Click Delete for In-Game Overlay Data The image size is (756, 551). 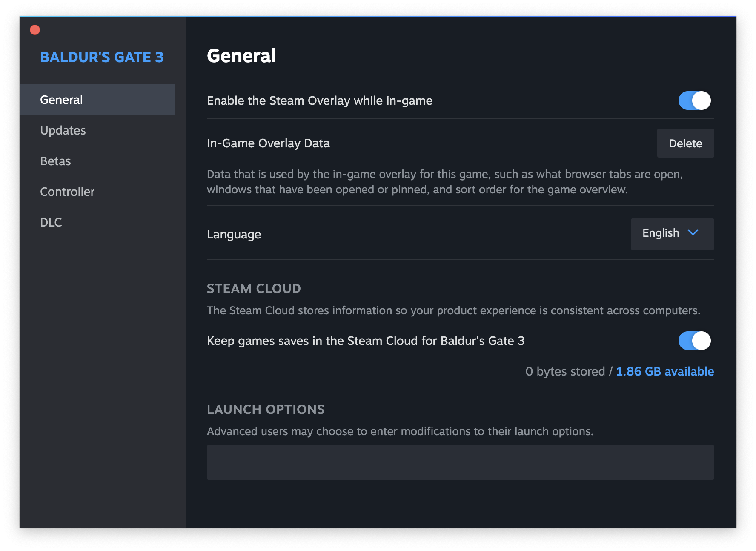[685, 143]
